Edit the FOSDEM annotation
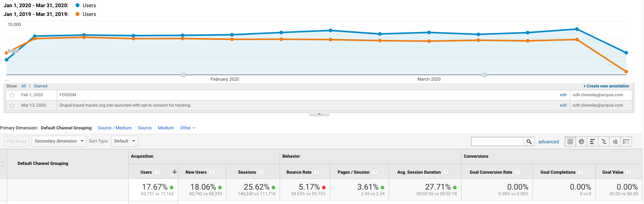The width and height of the screenshot is (644, 204). tap(563, 95)
